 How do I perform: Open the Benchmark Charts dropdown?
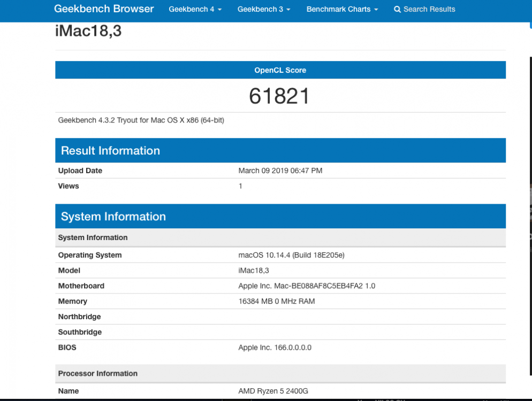(x=342, y=10)
